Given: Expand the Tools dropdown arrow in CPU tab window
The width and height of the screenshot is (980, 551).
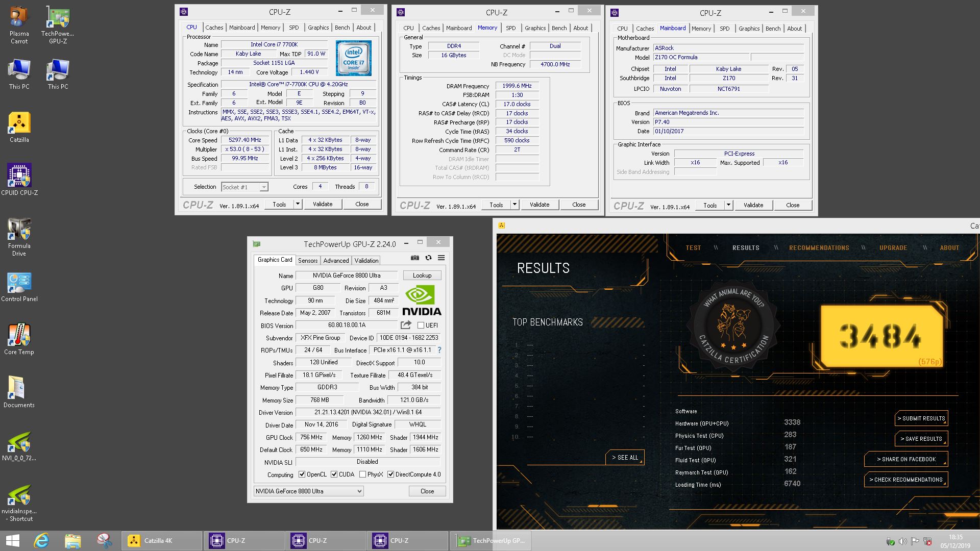Looking at the screenshot, I should click(298, 204).
